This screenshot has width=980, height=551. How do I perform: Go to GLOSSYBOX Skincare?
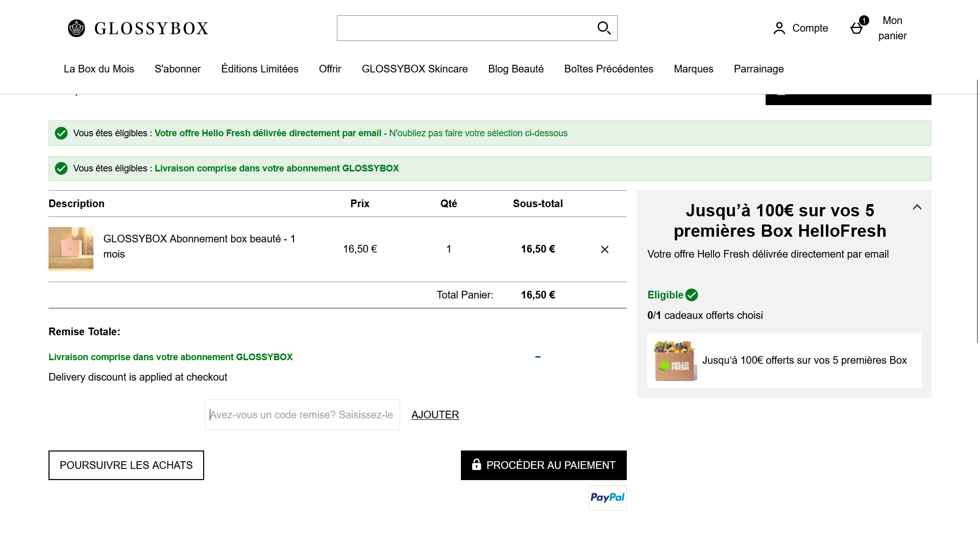414,69
